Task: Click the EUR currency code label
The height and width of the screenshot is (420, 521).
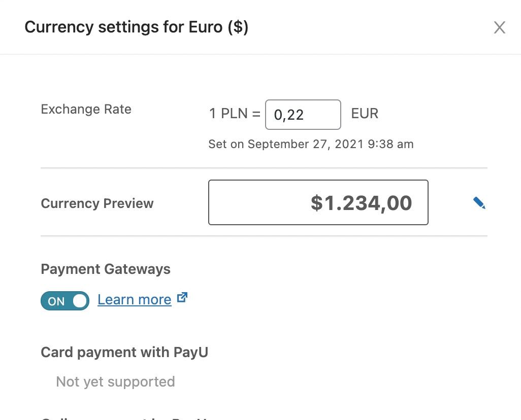Action: (365, 114)
